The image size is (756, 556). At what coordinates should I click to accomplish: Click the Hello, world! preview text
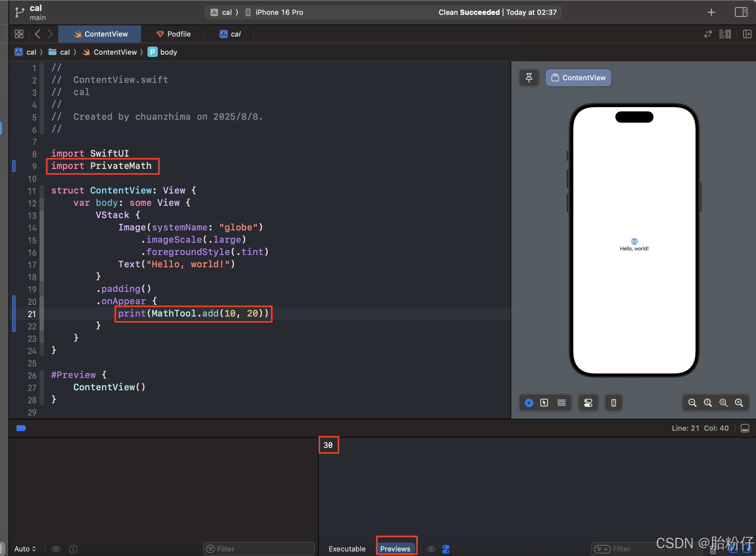[634, 249]
